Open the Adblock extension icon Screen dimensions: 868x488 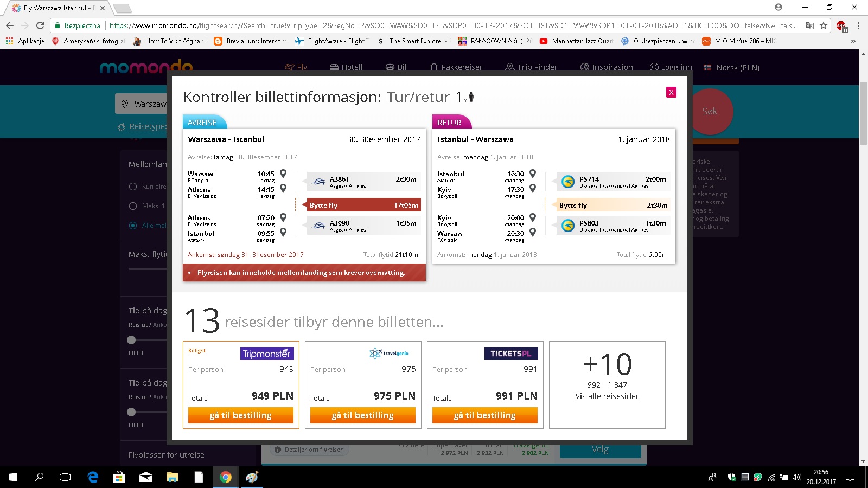841,26
